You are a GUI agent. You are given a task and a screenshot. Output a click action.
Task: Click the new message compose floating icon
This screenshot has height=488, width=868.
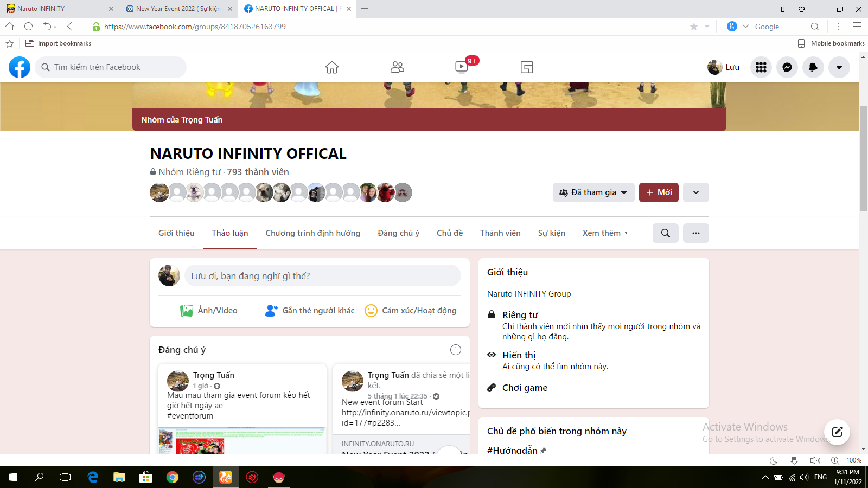pos(837,432)
